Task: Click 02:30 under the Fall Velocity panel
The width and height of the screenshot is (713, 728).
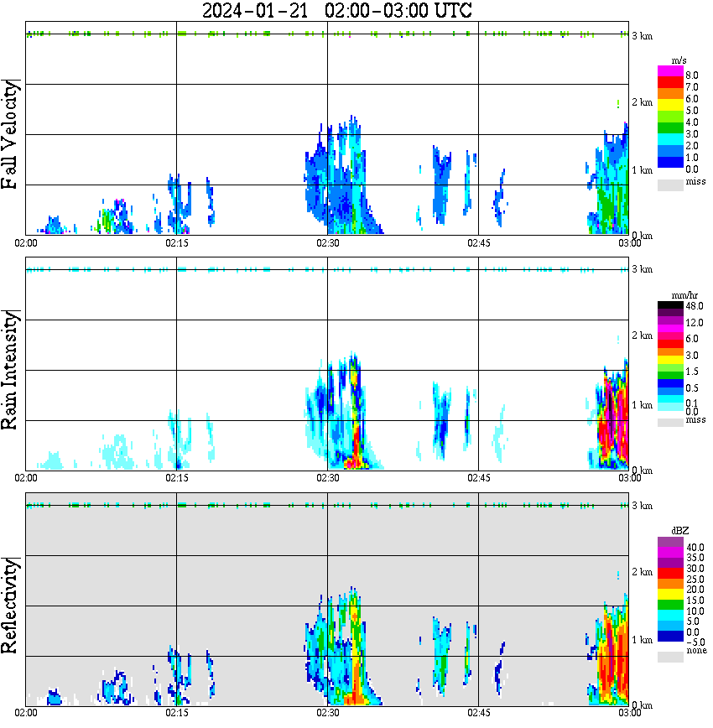Action: [328, 243]
